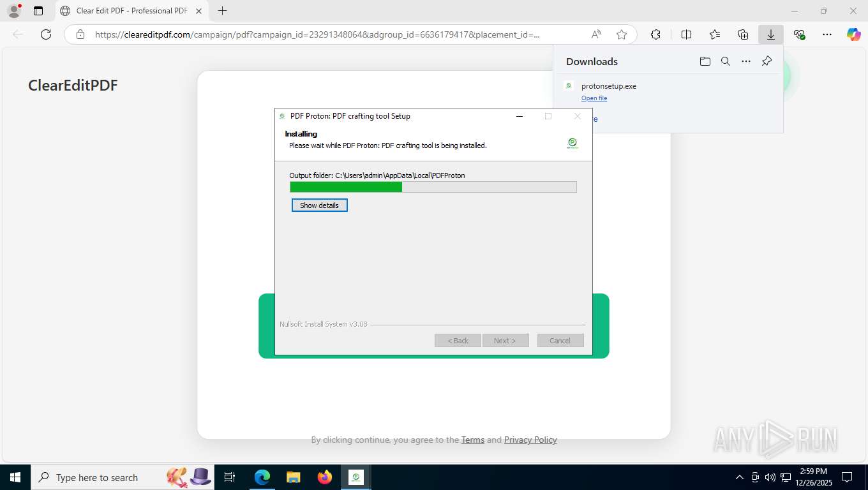Open the Privacy Policy link
868x490 pixels.
tap(530, 440)
